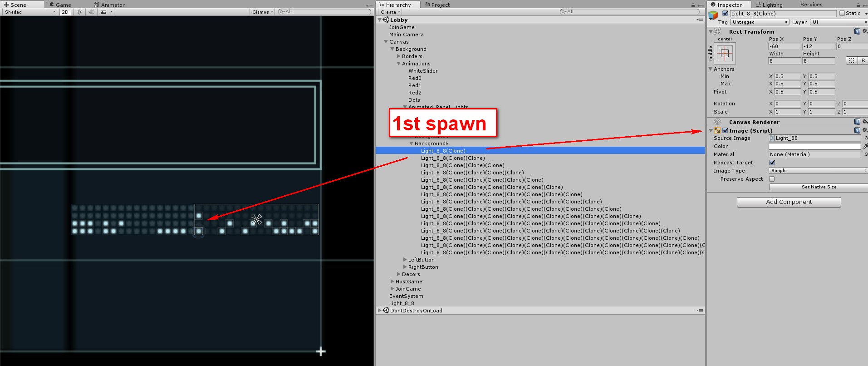Toggle scene lighting sun icon

point(80,12)
